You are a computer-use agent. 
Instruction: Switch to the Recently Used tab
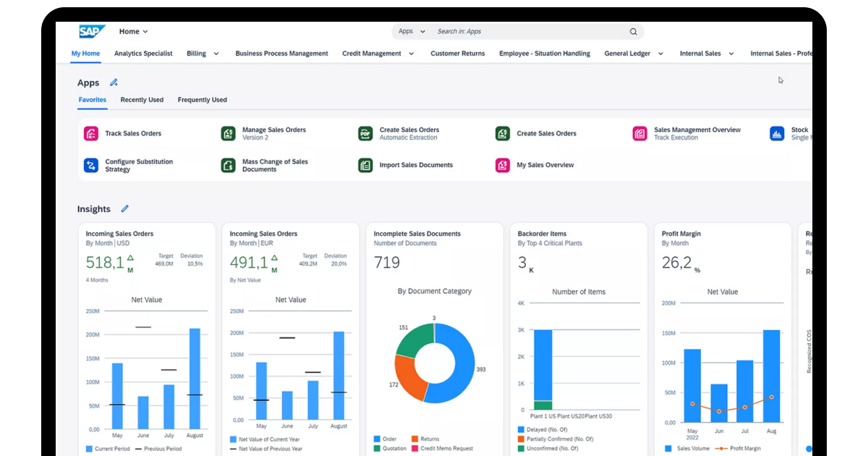142,100
